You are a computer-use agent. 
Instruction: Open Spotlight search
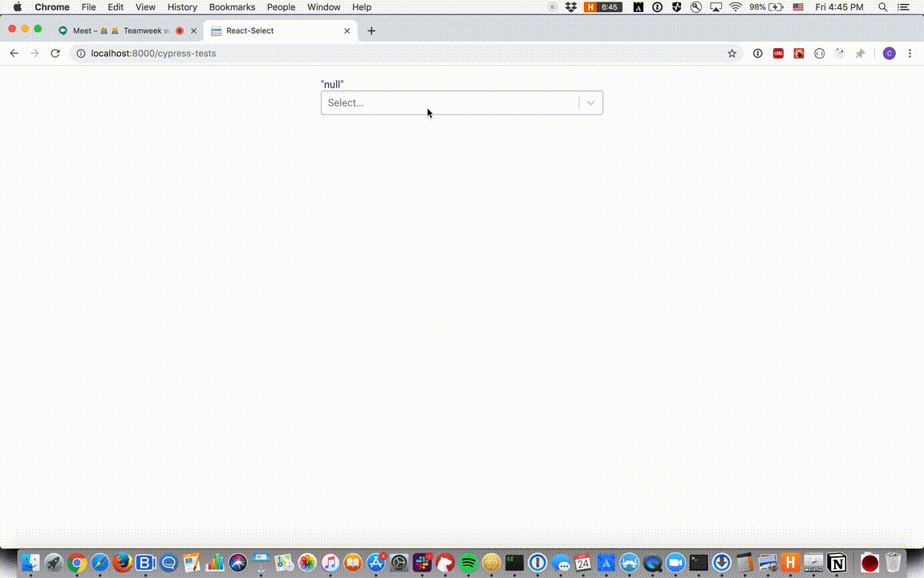click(x=883, y=7)
